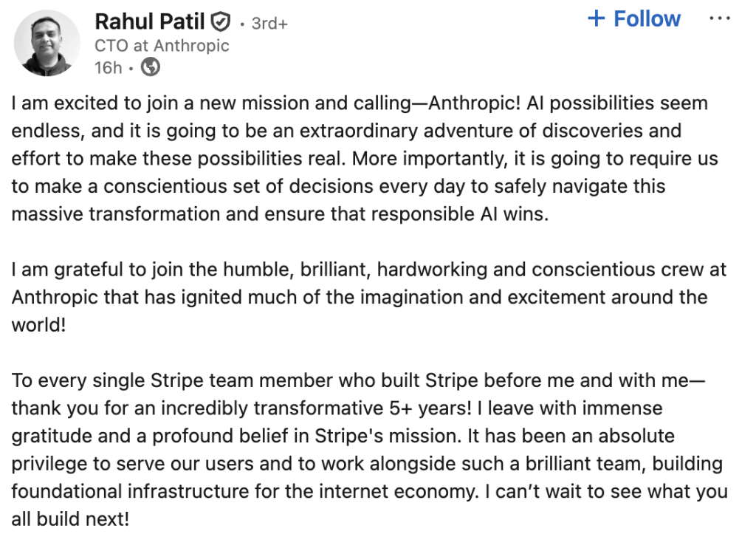Click the "3rd+" connection degree label

pos(269,23)
